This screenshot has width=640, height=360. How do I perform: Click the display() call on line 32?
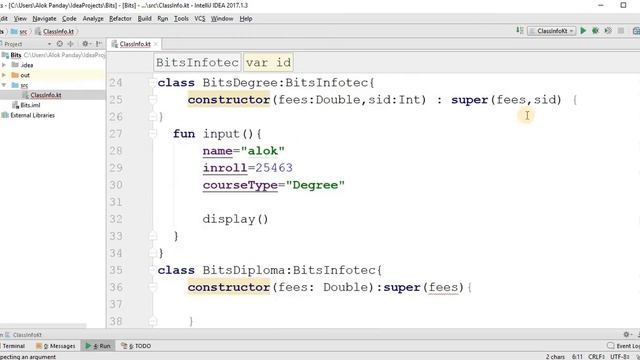[x=236, y=219]
